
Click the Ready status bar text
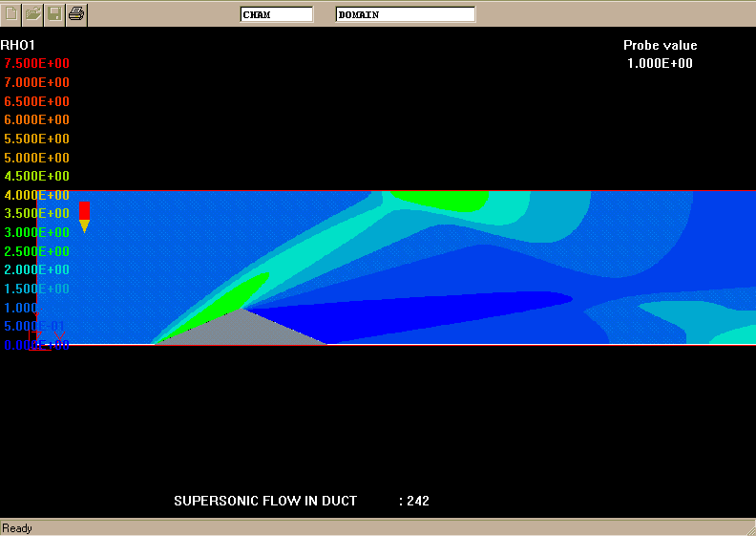pyautogui.click(x=17, y=528)
